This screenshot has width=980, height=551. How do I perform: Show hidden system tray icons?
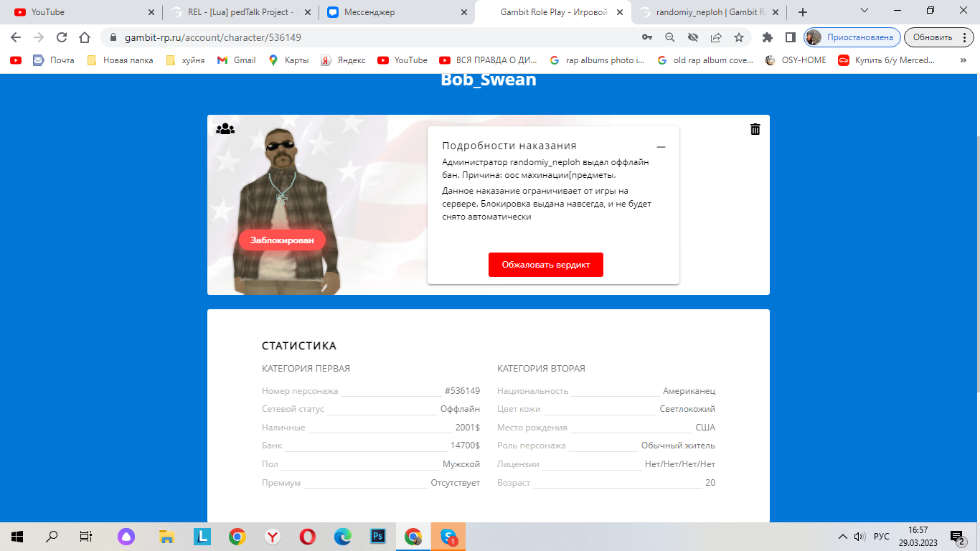click(843, 537)
